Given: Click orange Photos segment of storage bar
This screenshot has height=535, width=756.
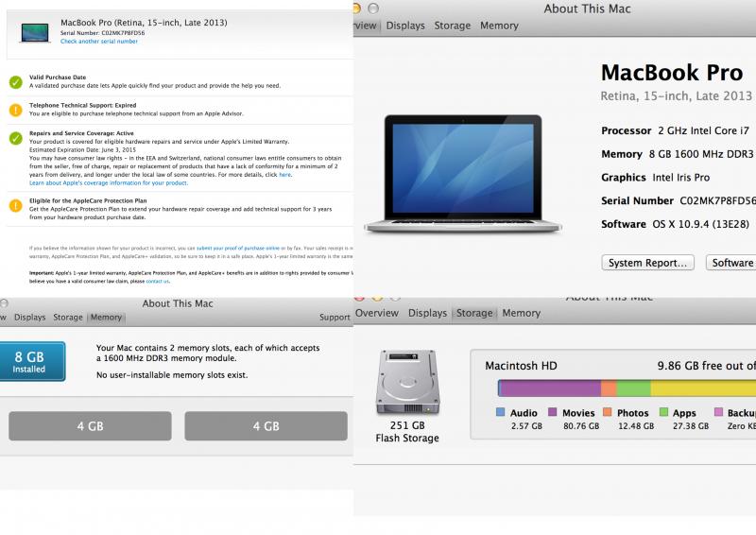Looking at the screenshot, I should click(x=609, y=388).
